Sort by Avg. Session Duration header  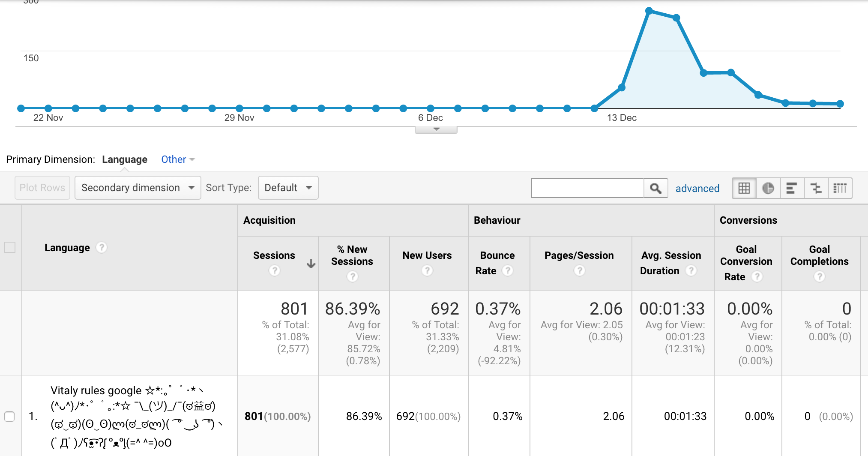point(670,263)
